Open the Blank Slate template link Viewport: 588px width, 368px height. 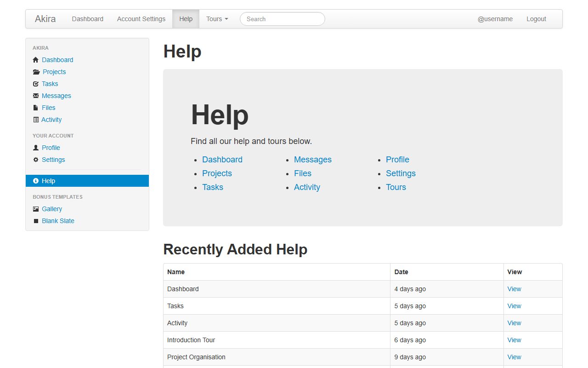click(x=58, y=221)
